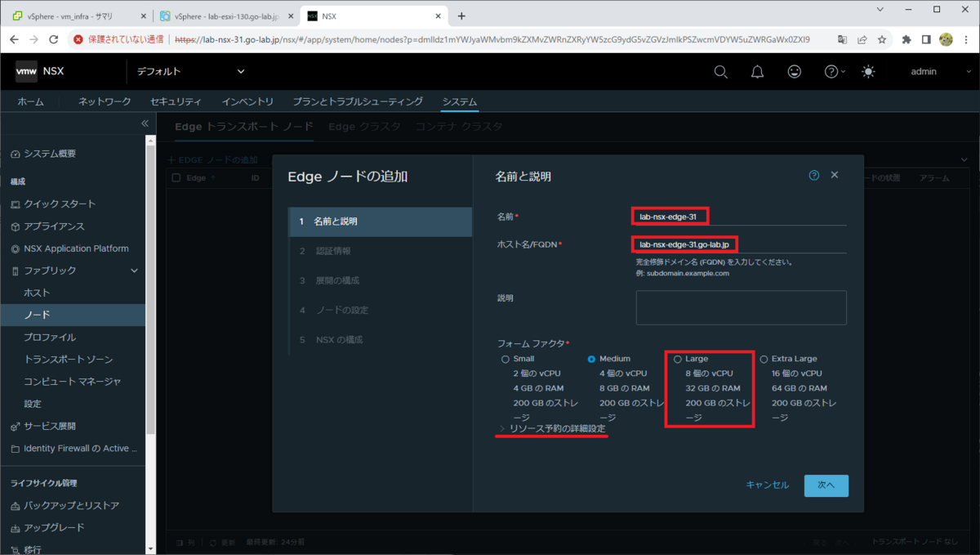Collapse the sidebar with double chevron icon
This screenshot has width=980, height=555.
[x=145, y=123]
